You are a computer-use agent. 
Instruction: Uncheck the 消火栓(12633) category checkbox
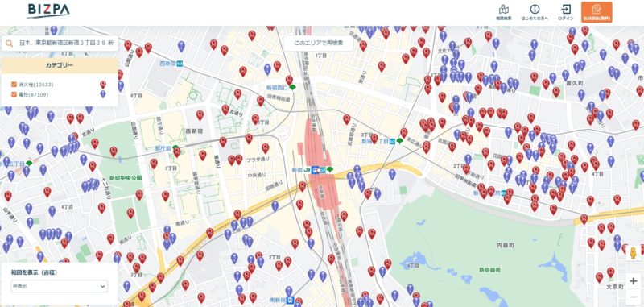pyautogui.click(x=14, y=85)
